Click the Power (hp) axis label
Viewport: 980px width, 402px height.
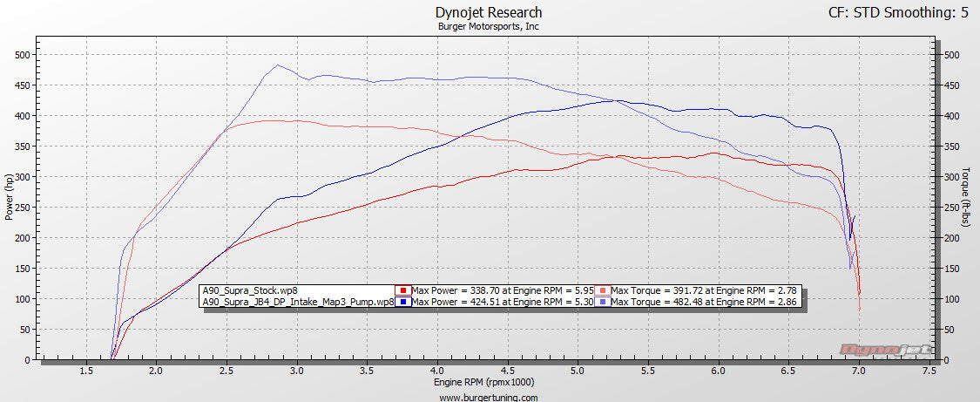point(9,198)
